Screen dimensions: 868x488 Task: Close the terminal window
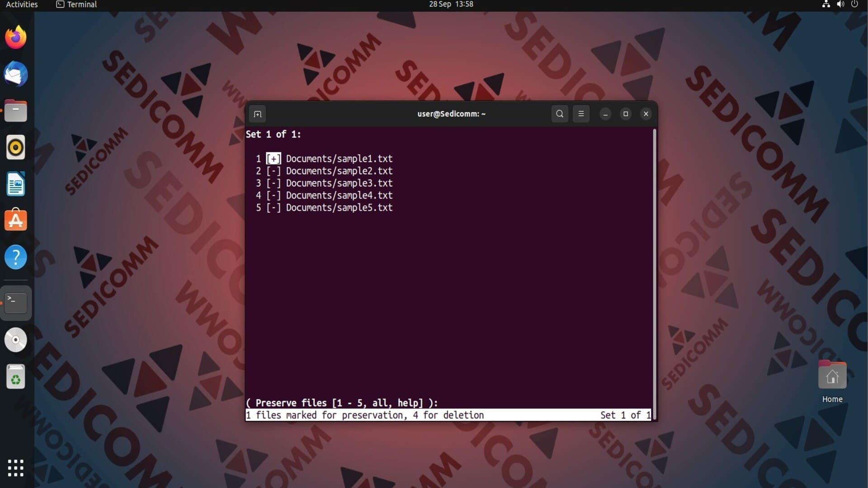(646, 114)
